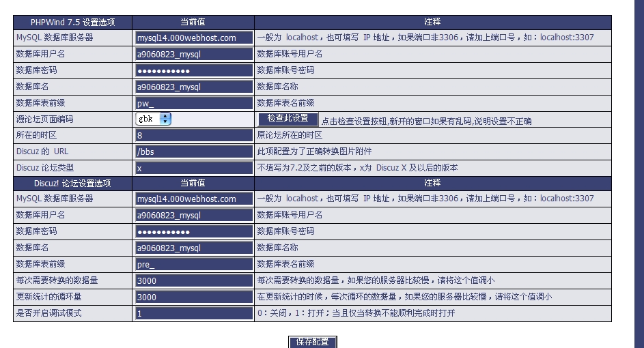Focus the Discuz section database username field
Image resolution: width=644 pixels, height=348 pixels.
(x=193, y=215)
